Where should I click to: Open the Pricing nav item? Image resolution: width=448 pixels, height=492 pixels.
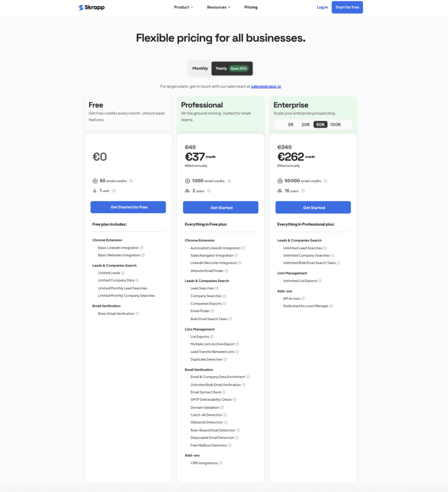[x=251, y=7]
